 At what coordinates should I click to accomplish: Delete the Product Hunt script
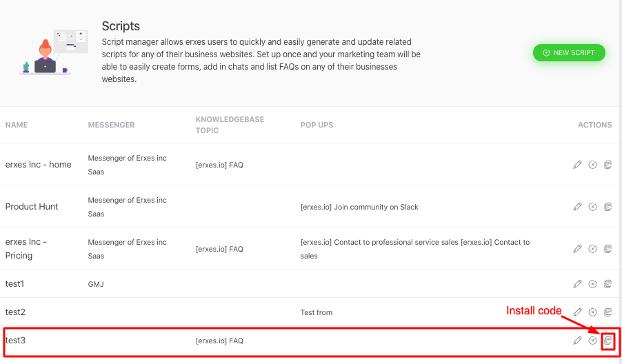pyautogui.click(x=592, y=207)
